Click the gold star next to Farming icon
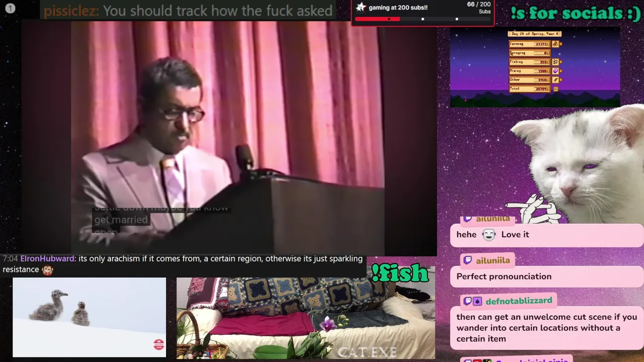The image size is (644, 362). click(x=561, y=44)
